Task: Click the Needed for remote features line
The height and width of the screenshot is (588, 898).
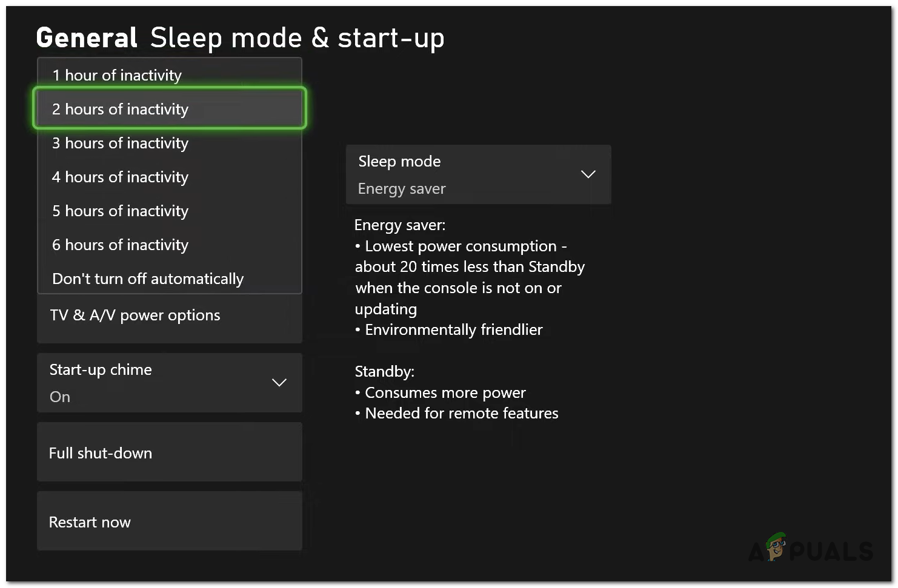Action: (x=461, y=413)
